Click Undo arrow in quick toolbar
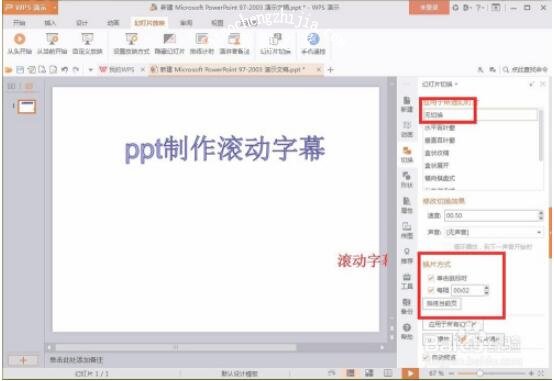This screenshot has width=554, height=381. coord(64,70)
